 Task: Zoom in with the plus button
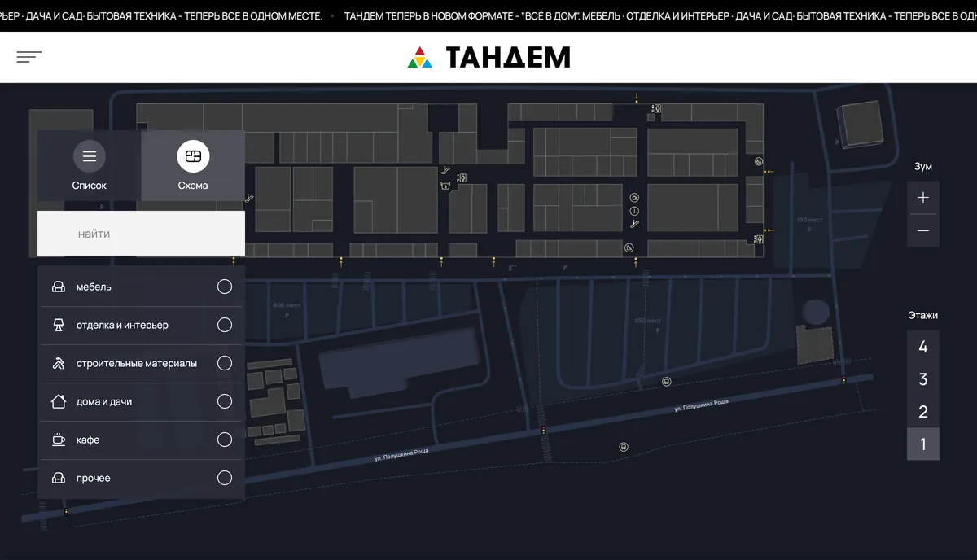pos(923,198)
